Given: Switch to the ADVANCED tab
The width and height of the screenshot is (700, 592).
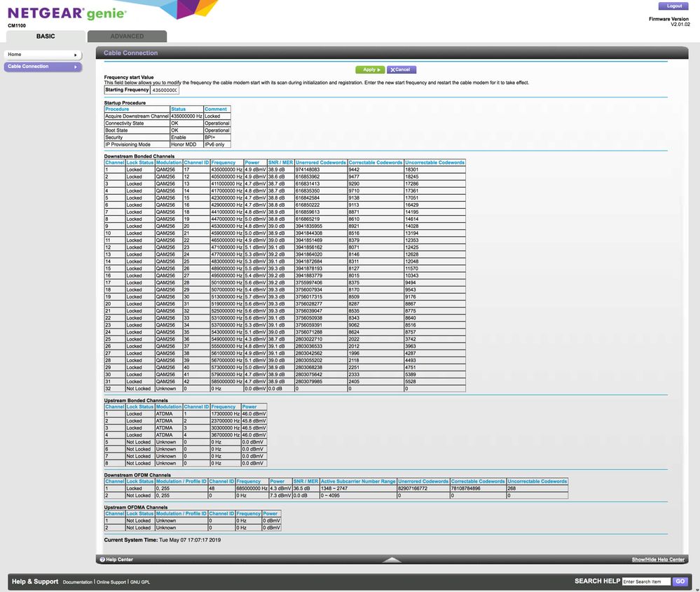Looking at the screenshot, I should click(127, 36).
